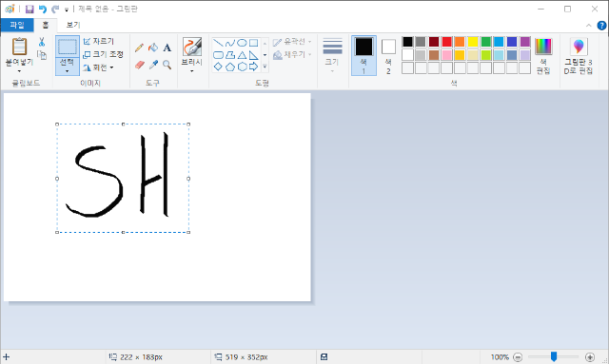Click the zoom slider thumb
This screenshot has height=364, width=609.
554,356
